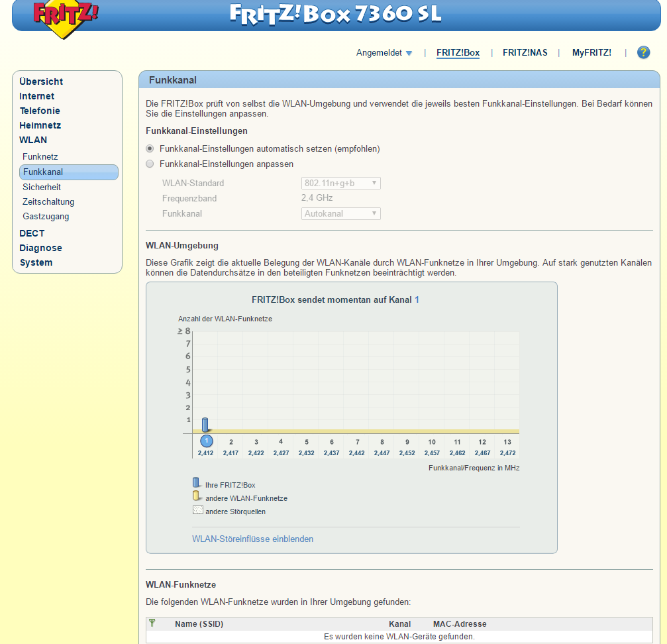The width and height of the screenshot is (667, 644).
Task: Open MyFRITZ! link
Action: click(591, 53)
